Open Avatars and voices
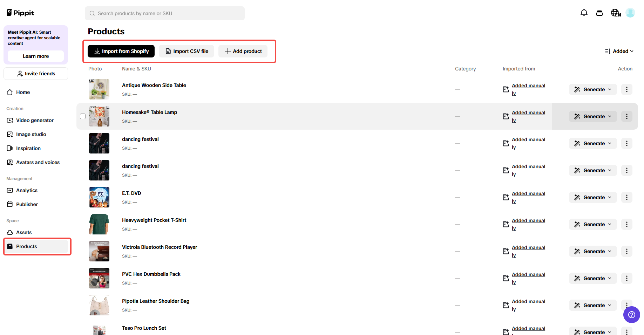644x335 pixels. click(x=38, y=162)
